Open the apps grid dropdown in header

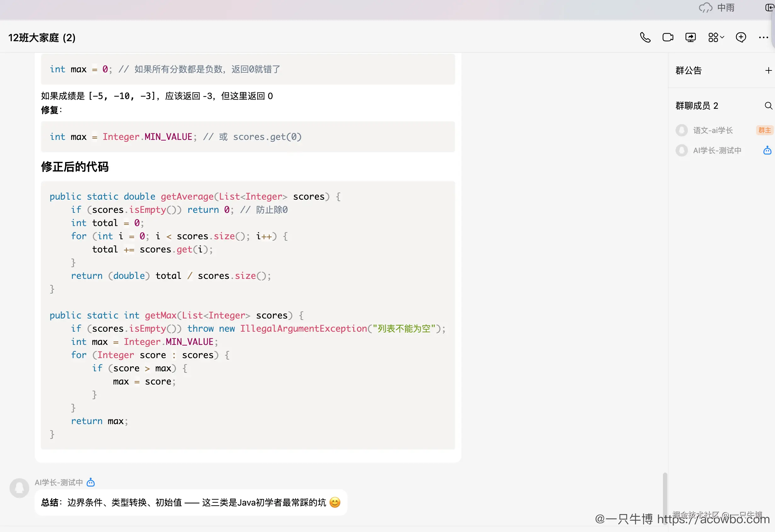(x=716, y=37)
